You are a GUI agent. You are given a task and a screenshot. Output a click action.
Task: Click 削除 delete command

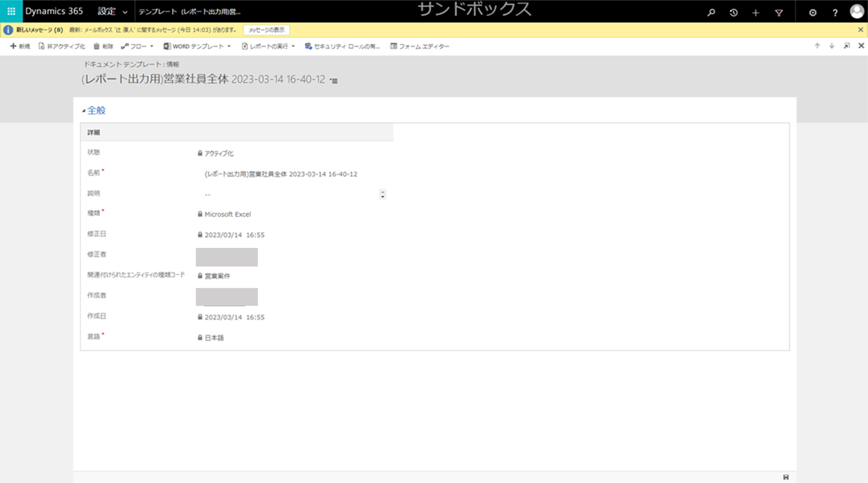[x=103, y=46]
